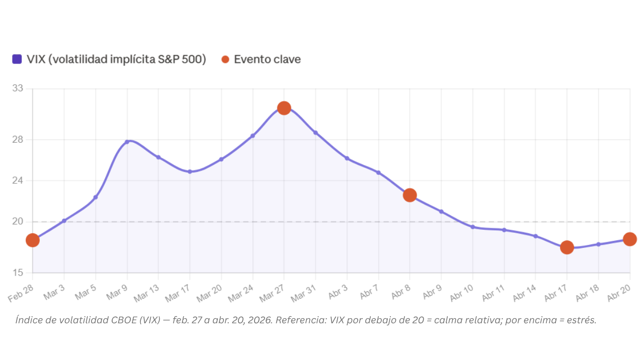Click the data point at Mar 31
Viewport: 644px width, 362px height.
coord(315,133)
